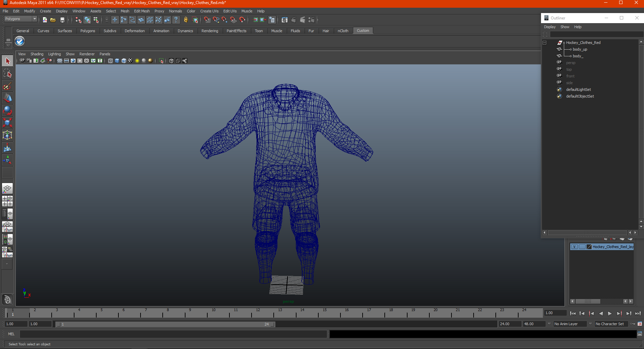
Task: Click the MEL command input field
Action: [x=173, y=334]
